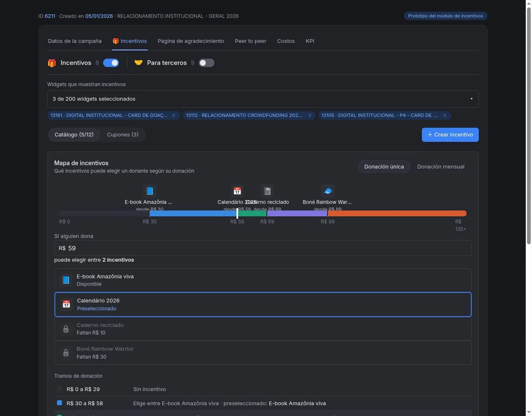Click the lock icon on Boné Rainbow Warrior row
This screenshot has width=532, height=416.
(x=66, y=353)
